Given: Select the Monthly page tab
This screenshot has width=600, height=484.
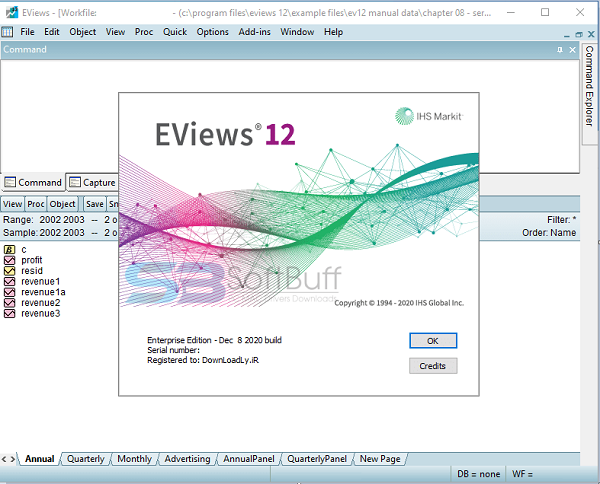Looking at the screenshot, I should pyautogui.click(x=134, y=459).
